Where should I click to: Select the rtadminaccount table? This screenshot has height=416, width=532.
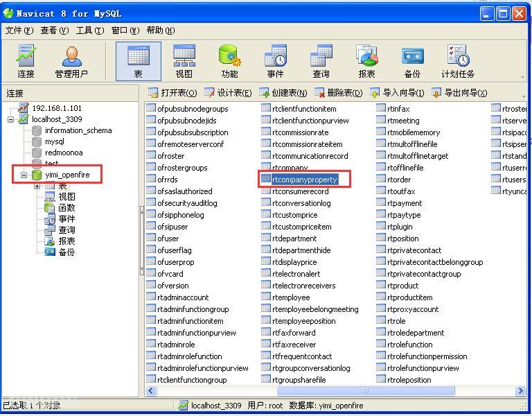click(183, 297)
